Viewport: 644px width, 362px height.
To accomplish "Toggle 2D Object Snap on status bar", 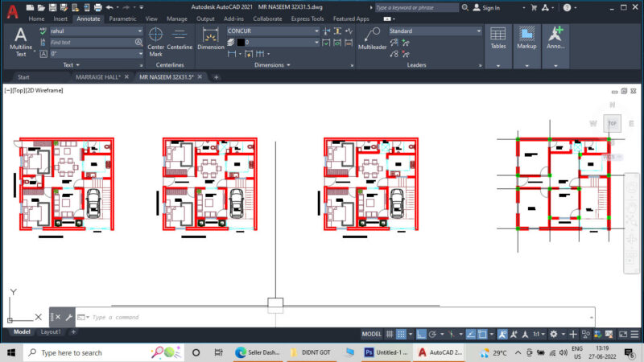I will click(482, 334).
